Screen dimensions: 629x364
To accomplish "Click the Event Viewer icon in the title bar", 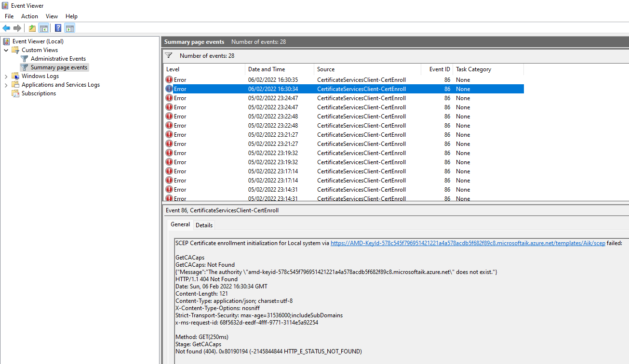I will point(5,6).
